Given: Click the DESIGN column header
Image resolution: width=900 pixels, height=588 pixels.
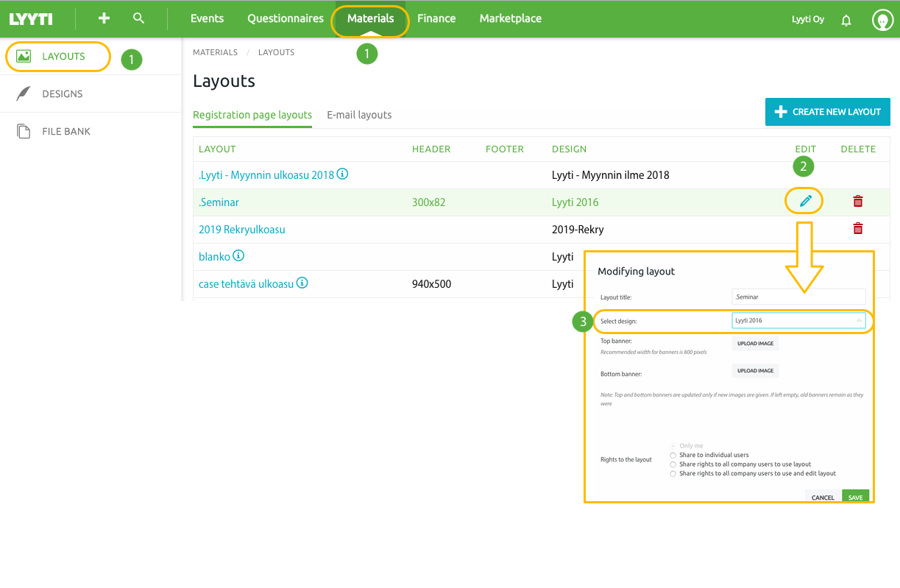Looking at the screenshot, I should tap(570, 149).
